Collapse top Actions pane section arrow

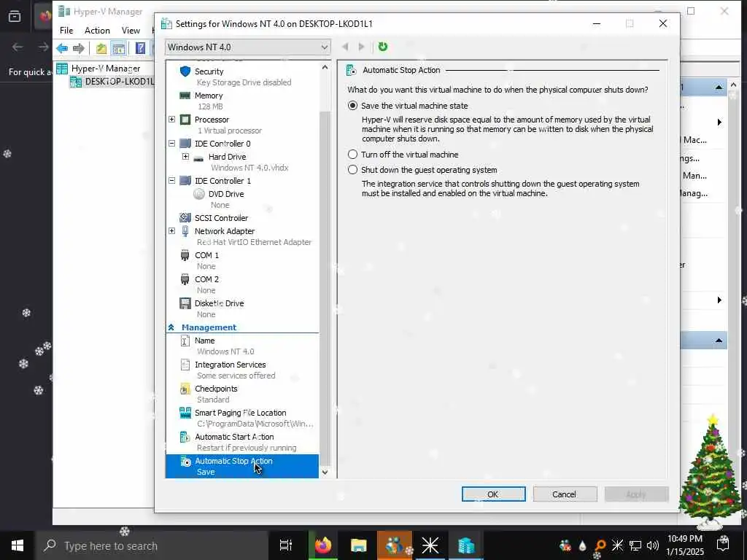click(x=719, y=87)
